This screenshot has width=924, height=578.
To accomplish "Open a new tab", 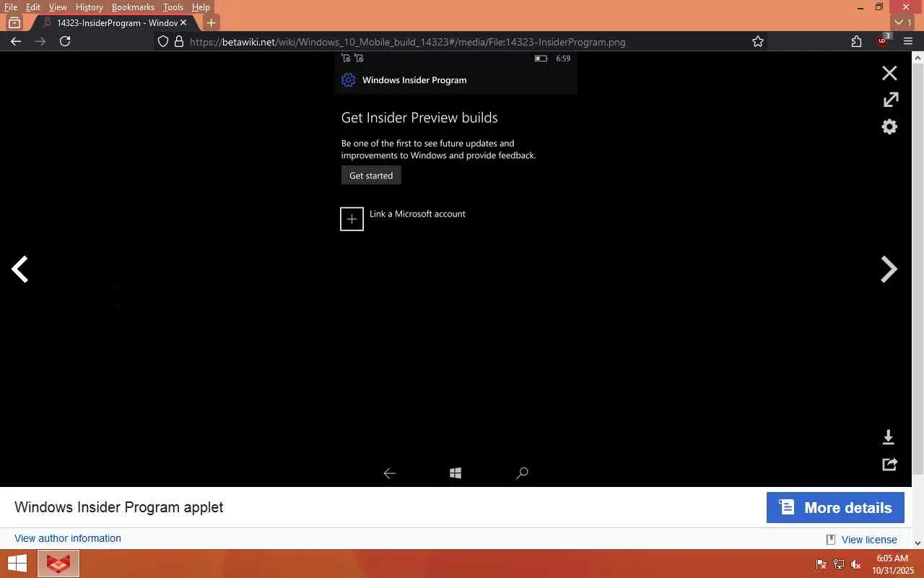I will click(211, 22).
